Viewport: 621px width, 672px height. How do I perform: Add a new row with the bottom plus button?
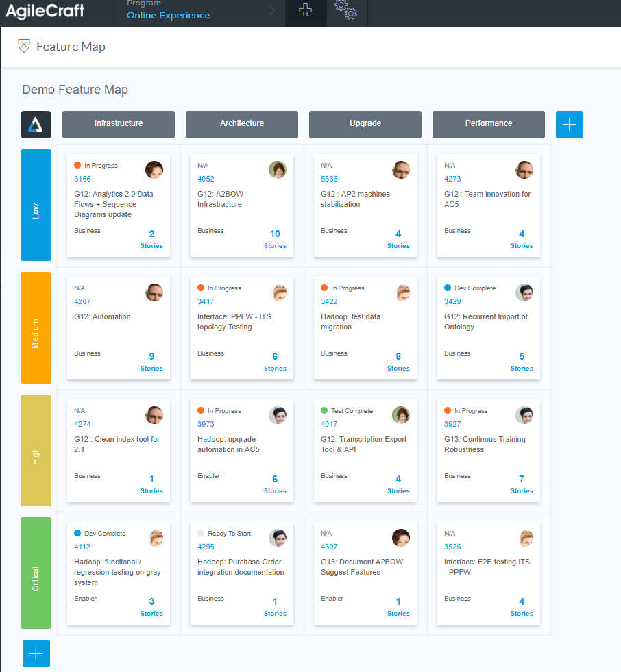tap(36, 654)
